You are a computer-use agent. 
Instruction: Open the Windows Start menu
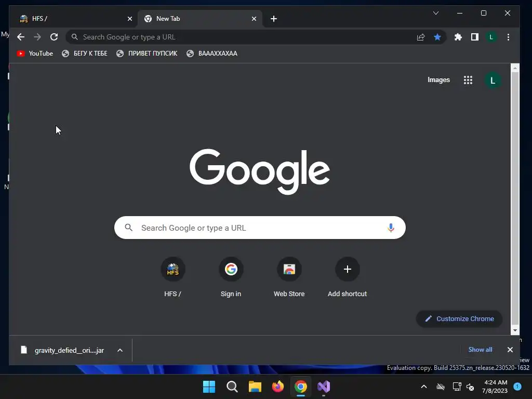pos(209,387)
